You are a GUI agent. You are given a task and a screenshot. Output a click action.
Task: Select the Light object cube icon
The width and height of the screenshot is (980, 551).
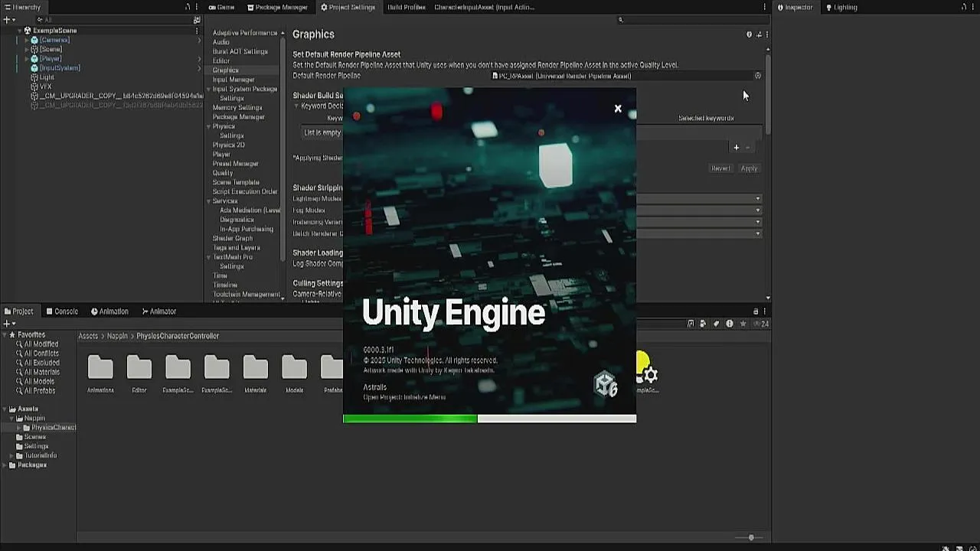point(34,77)
